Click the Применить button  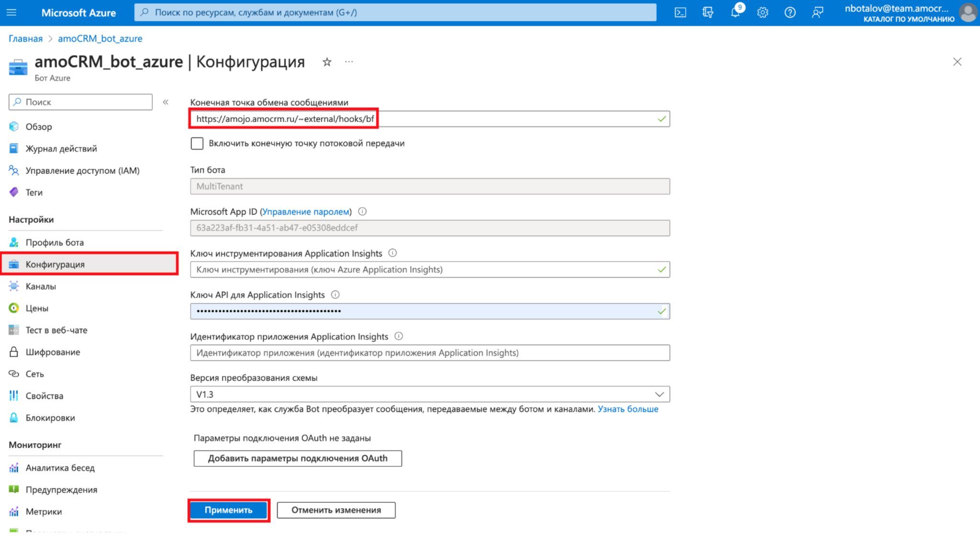point(229,510)
